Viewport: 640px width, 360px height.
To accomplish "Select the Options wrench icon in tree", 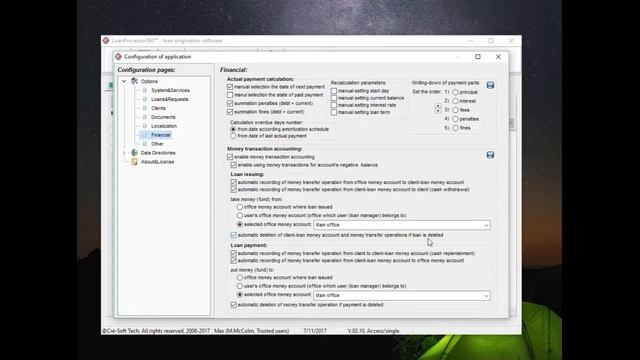I will coord(134,81).
